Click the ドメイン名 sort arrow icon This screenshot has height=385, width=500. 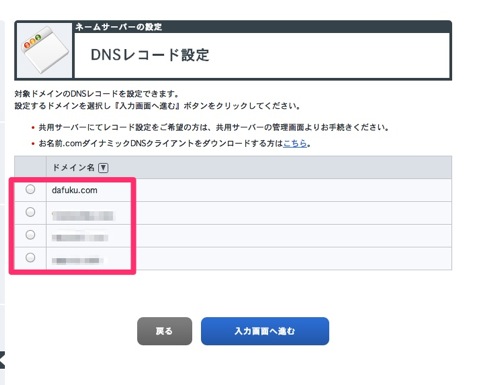click(x=103, y=168)
